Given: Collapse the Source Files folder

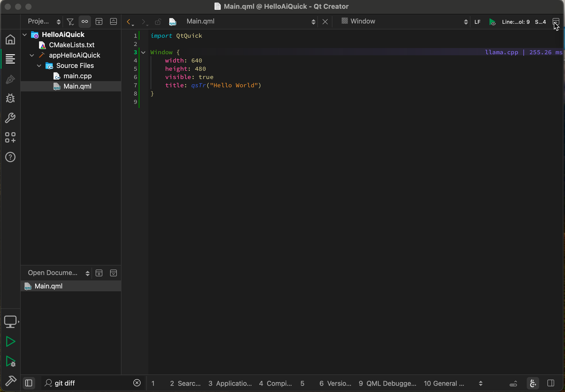Looking at the screenshot, I should click(x=39, y=66).
